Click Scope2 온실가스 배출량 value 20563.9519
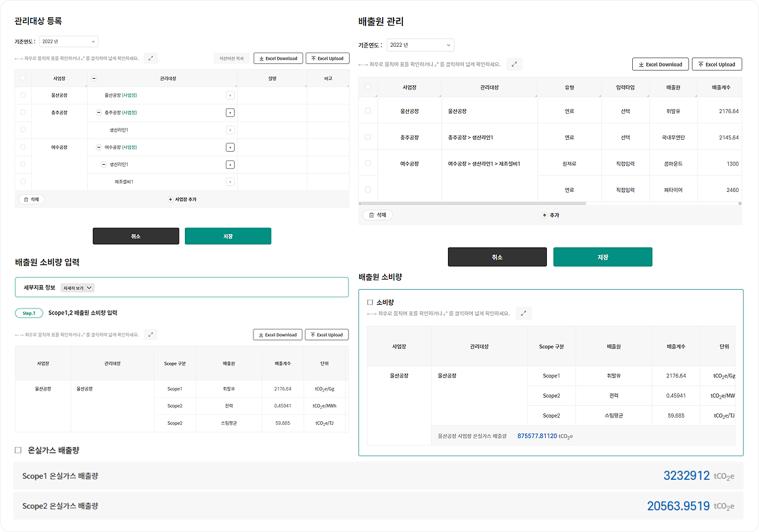Screen dimensions: 759x532 click(678, 506)
